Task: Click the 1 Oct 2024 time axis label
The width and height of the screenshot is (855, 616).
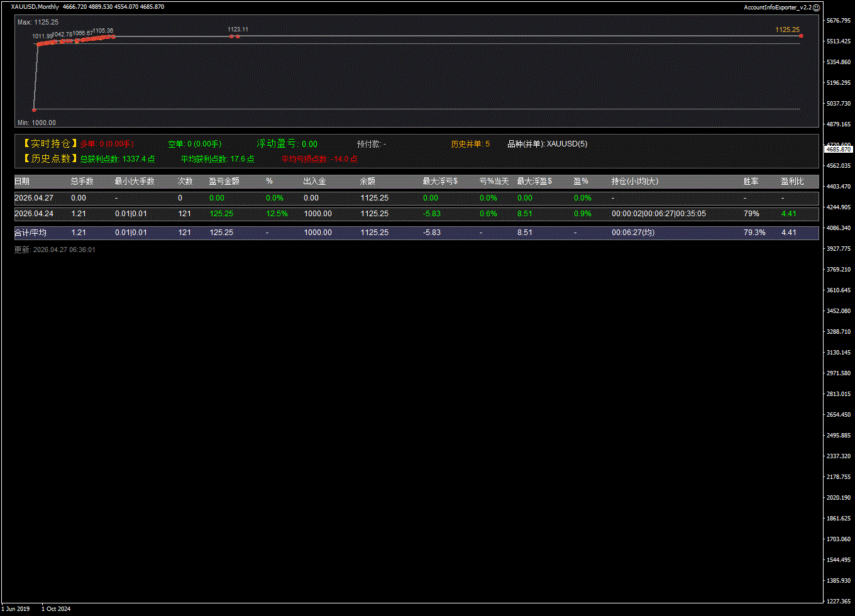Action: click(56, 608)
